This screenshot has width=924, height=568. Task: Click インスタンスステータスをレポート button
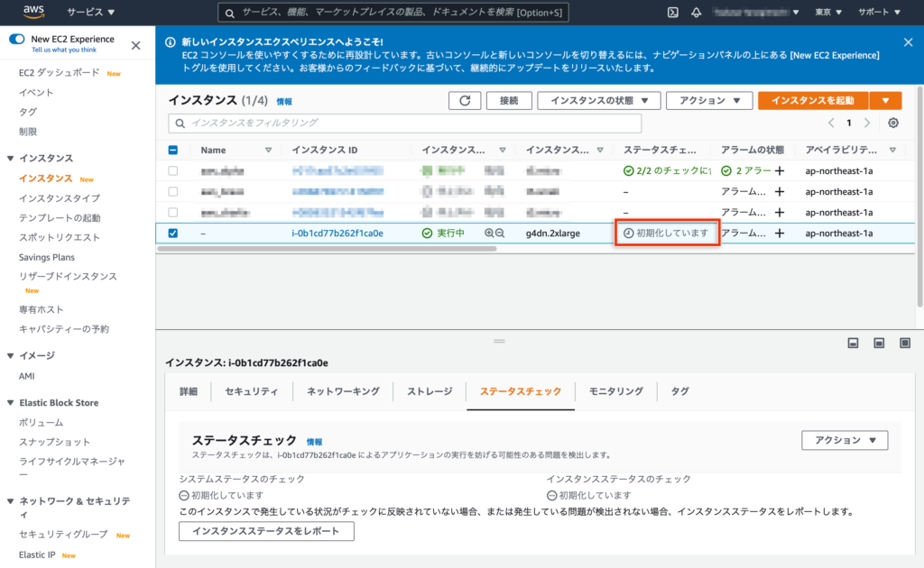click(x=266, y=531)
